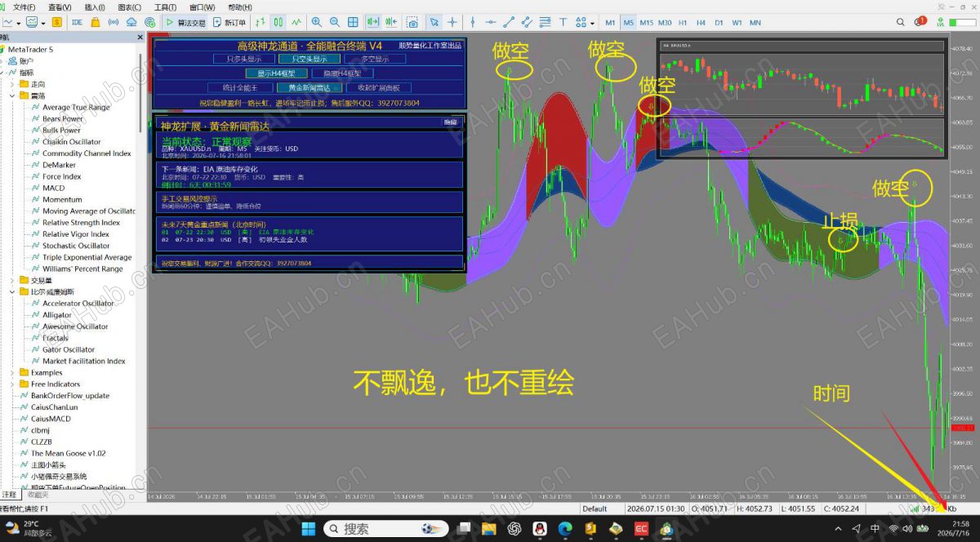Viewport: 980px width, 542px height.
Task: Collapse the 指标 indicators tree node
Action: 3,73
